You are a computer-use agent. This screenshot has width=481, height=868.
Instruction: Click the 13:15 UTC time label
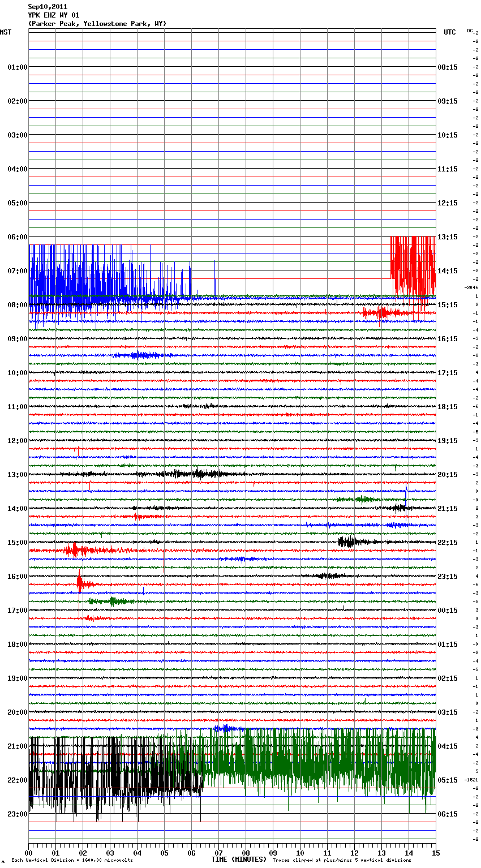(x=448, y=237)
